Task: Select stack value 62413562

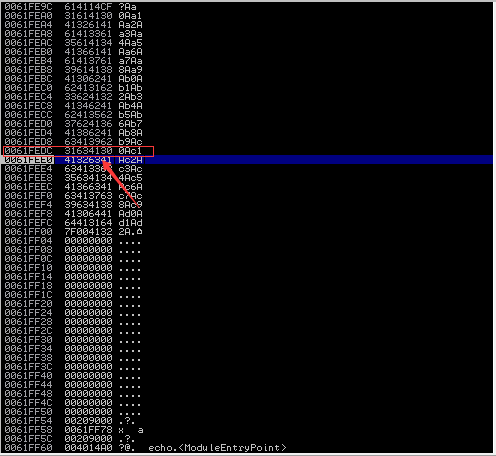Action: pos(88,115)
